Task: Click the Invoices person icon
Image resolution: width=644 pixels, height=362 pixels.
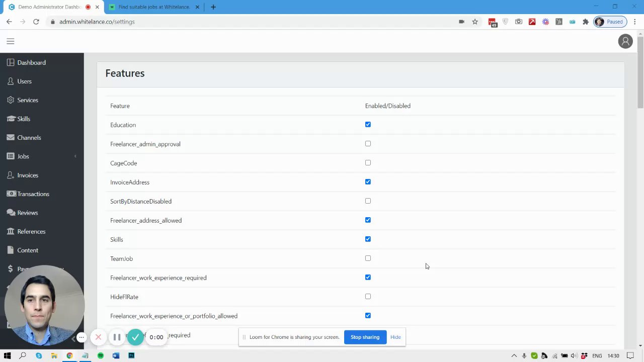Action: (x=11, y=175)
